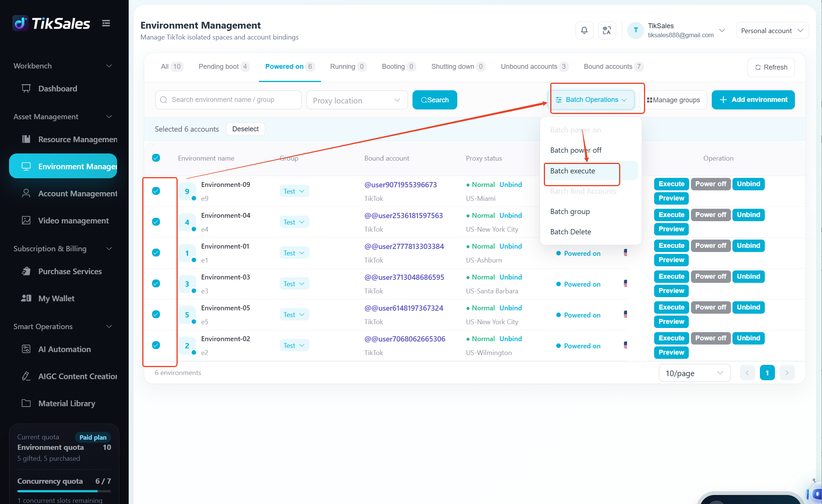822x504 pixels.
Task: Switch to the Unbound accounts tab
Action: click(x=534, y=67)
